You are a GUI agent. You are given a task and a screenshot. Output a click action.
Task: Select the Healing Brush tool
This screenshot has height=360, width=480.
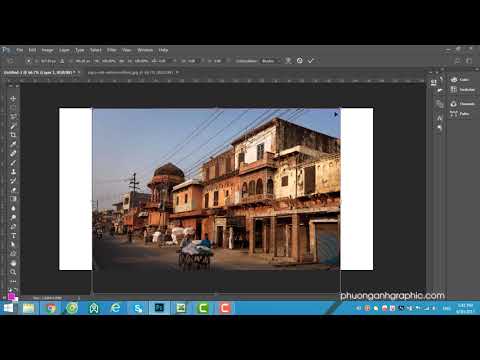coord(13,153)
